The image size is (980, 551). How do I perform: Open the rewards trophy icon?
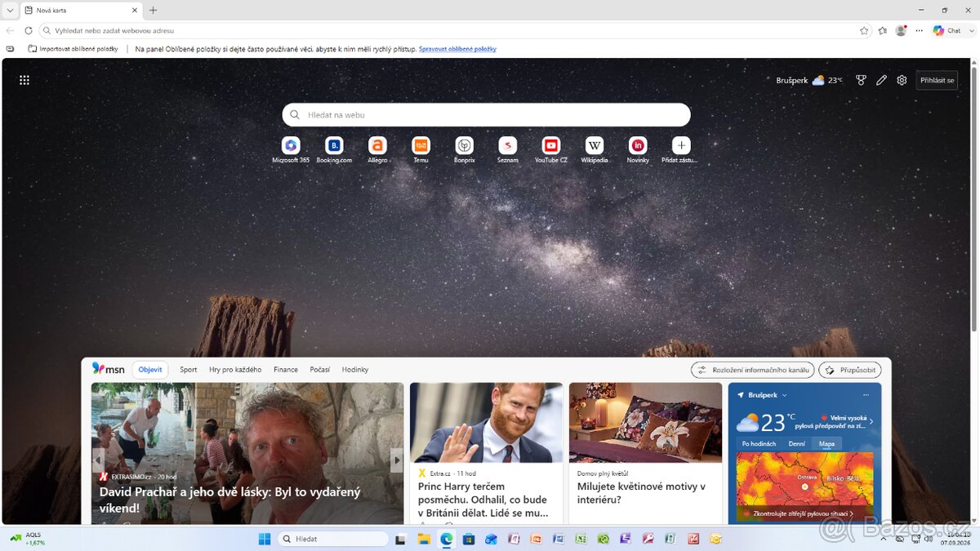coord(861,80)
